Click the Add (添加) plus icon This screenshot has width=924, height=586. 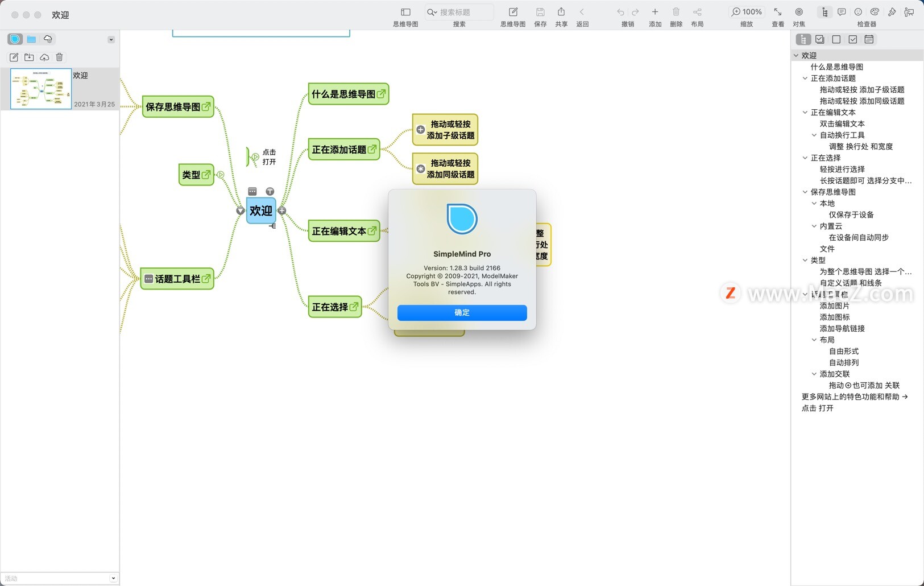tap(655, 12)
